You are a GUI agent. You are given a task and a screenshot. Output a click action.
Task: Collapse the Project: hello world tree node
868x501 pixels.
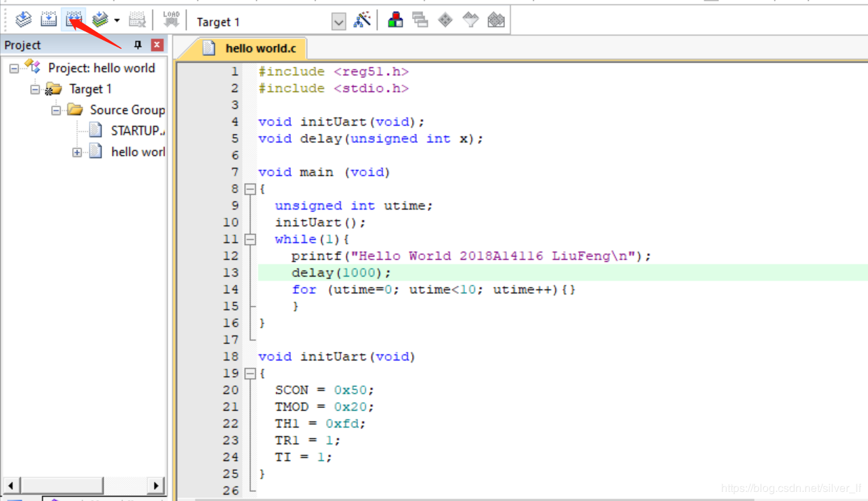[x=14, y=68]
